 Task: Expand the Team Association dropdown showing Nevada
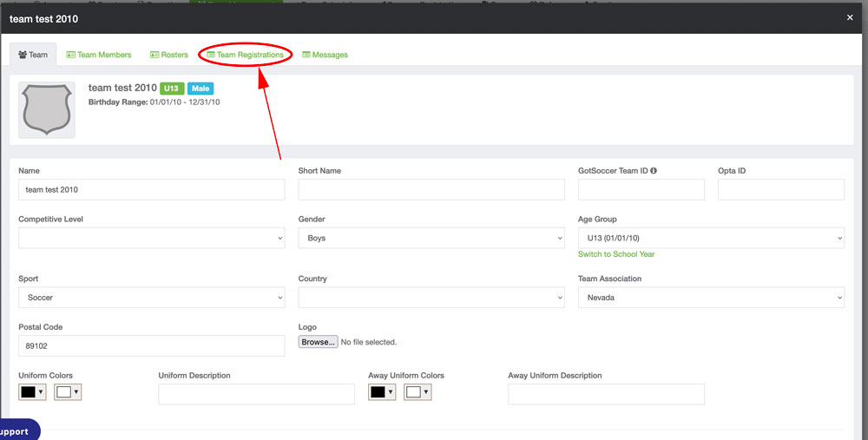click(x=710, y=298)
